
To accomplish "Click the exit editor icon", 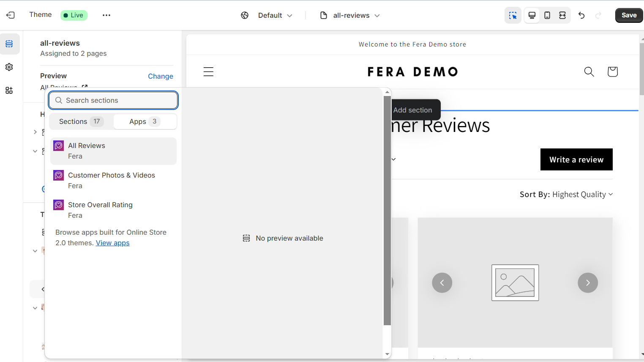I will (11, 15).
